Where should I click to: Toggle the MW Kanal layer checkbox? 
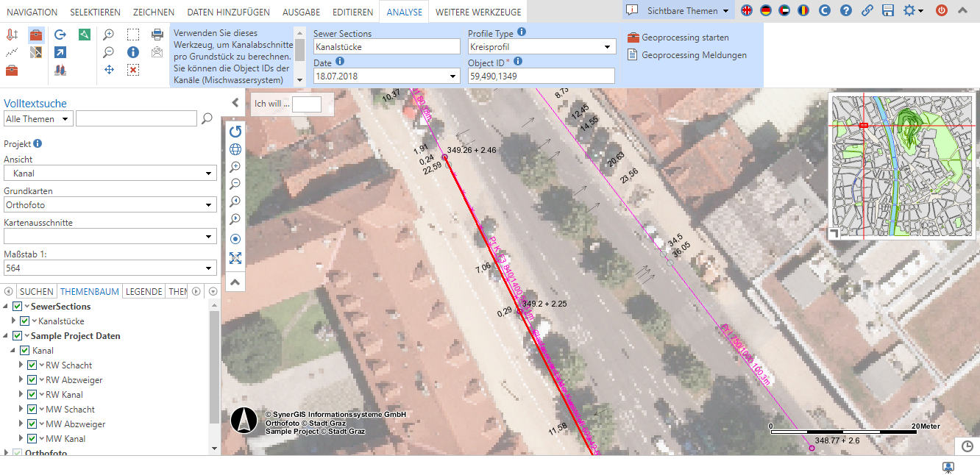[x=32, y=439]
